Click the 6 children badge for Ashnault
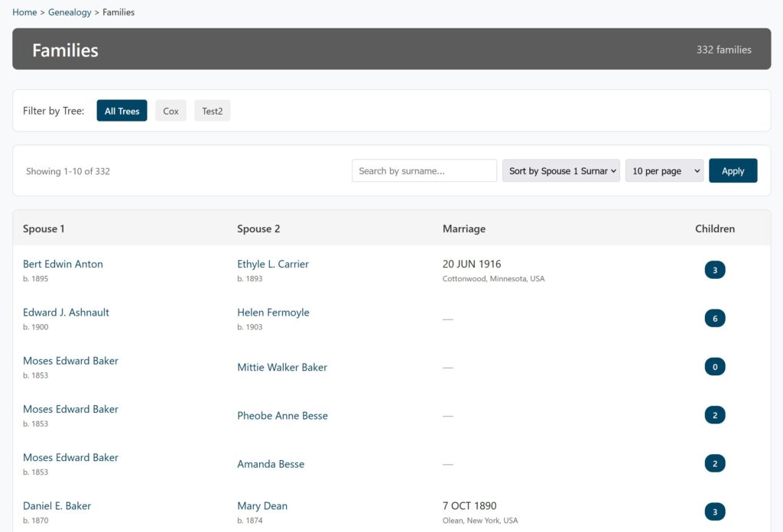Viewport: 783px width, 532px height. (x=715, y=319)
